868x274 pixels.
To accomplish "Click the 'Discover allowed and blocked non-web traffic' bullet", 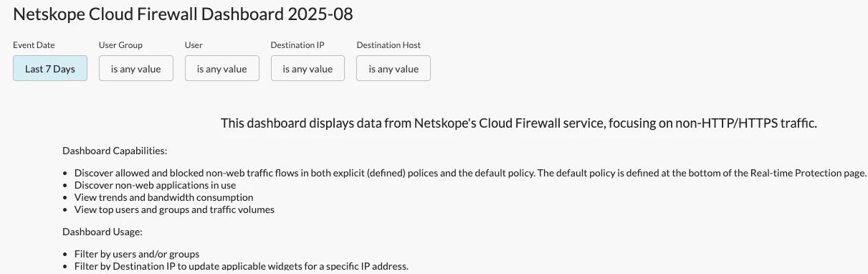I will (470, 173).
